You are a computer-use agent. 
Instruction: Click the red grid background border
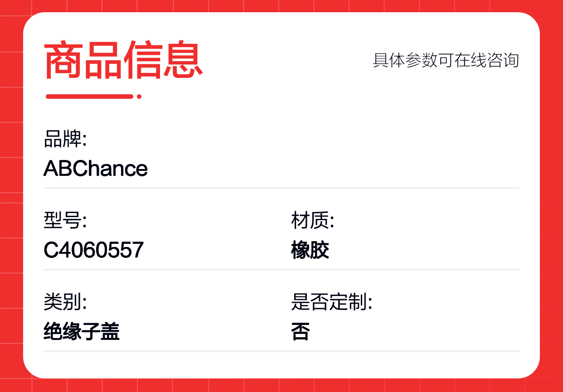coord(11,196)
